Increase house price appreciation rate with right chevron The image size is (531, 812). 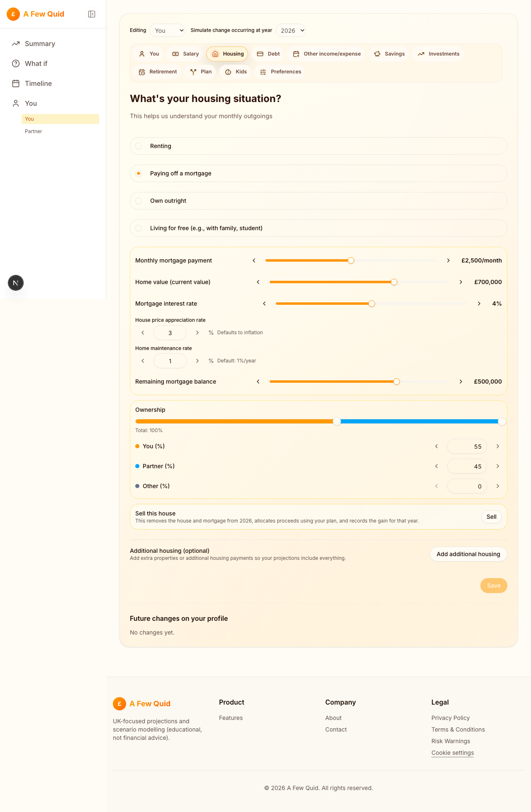pyautogui.click(x=197, y=333)
